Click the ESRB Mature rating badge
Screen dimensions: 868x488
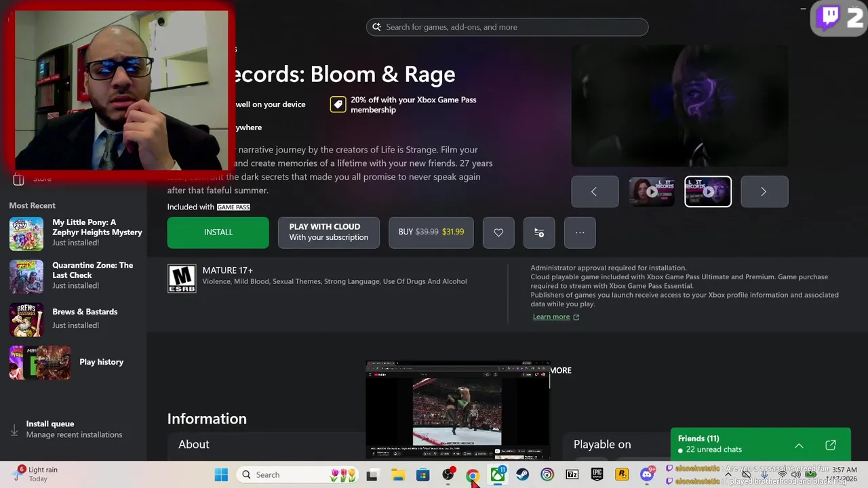(182, 279)
